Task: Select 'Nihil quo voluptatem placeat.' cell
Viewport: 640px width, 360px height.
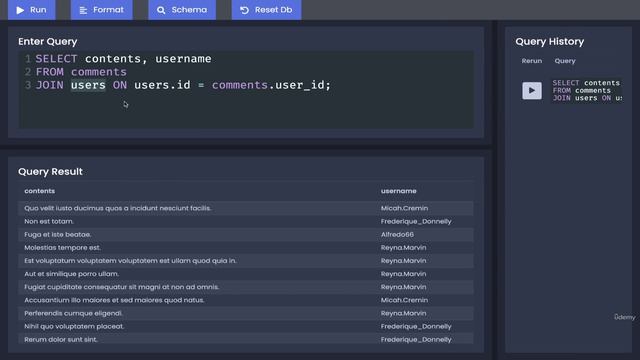Action: pos(74,326)
